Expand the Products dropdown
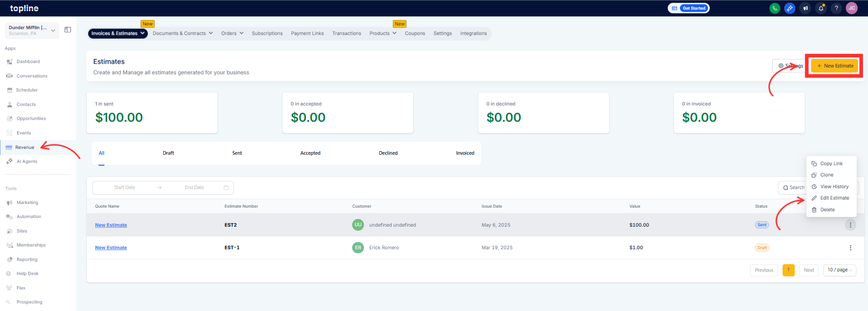The image size is (868, 311). 383,33
